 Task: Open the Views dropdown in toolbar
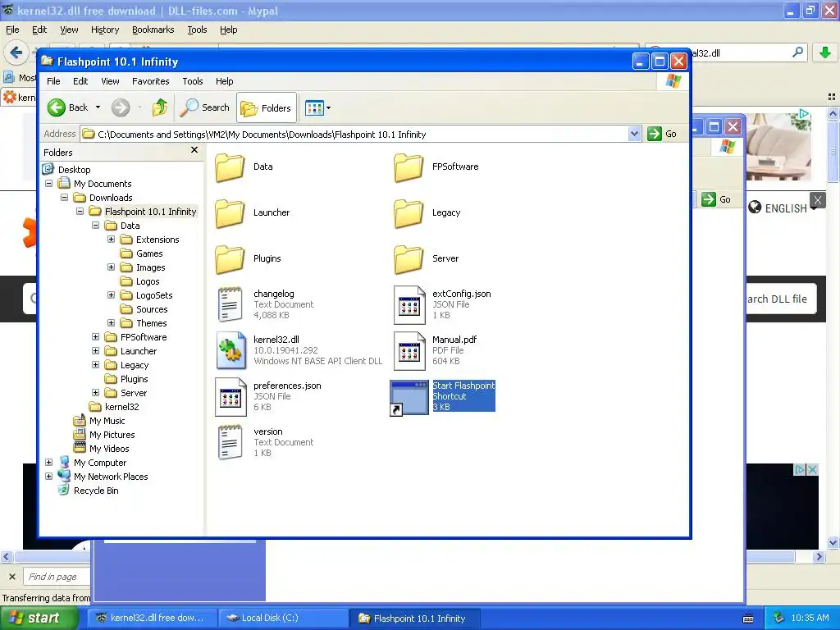tap(317, 108)
